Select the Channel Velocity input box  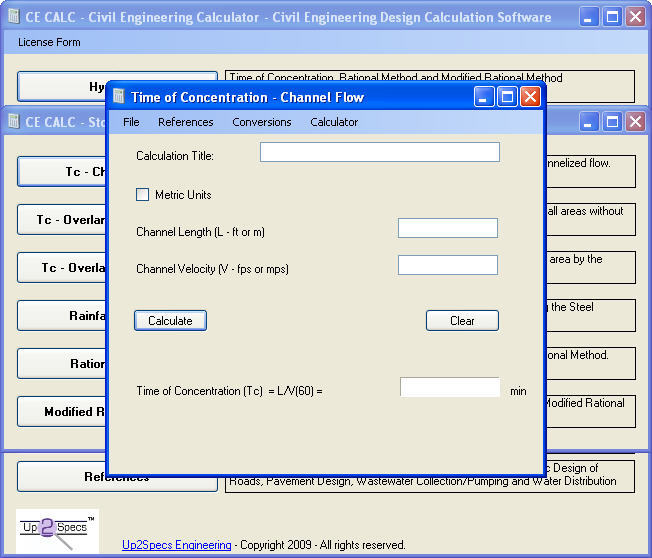[x=448, y=265]
